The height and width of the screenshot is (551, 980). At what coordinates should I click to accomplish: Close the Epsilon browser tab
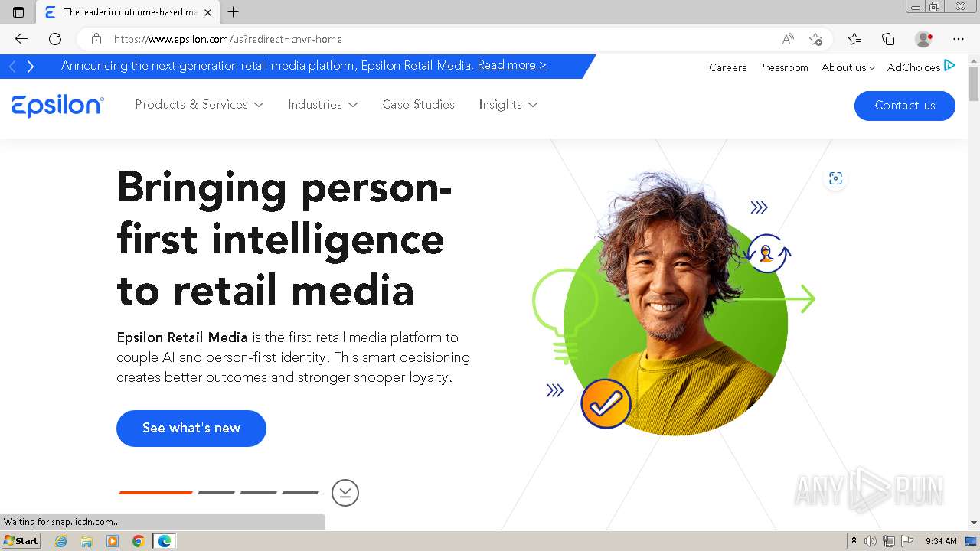pyautogui.click(x=207, y=12)
